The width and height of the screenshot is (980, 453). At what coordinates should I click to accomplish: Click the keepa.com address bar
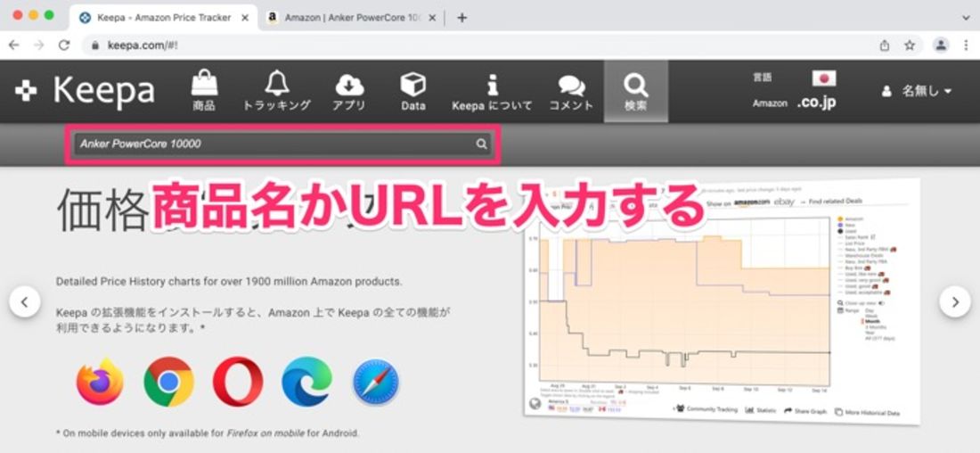coord(475,45)
